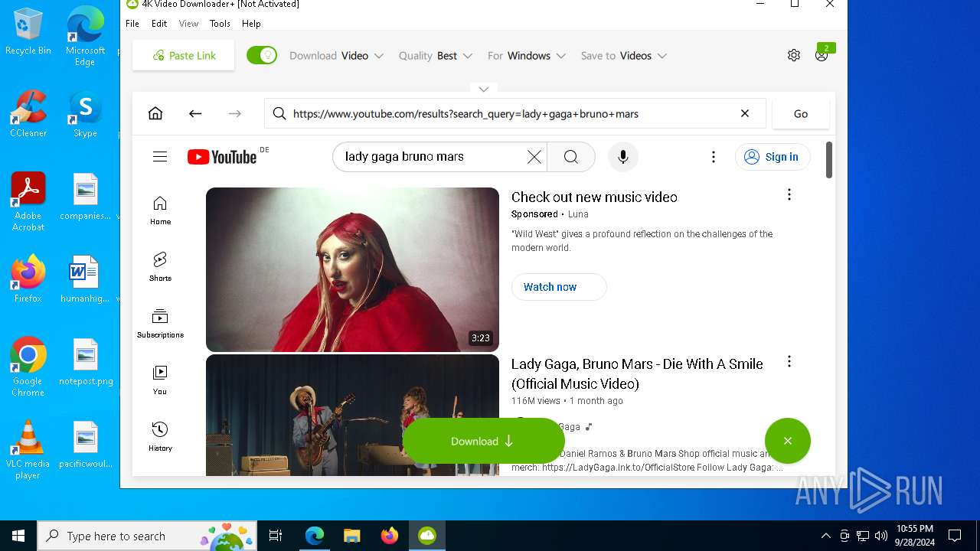
Task: Open options menu for Die With A Smile
Action: pyautogui.click(x=789, y=361)
